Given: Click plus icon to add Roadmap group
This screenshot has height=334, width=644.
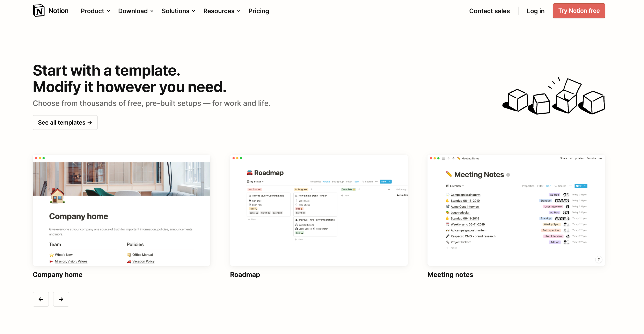Looking at the screenshot, I should pos(388,189).
